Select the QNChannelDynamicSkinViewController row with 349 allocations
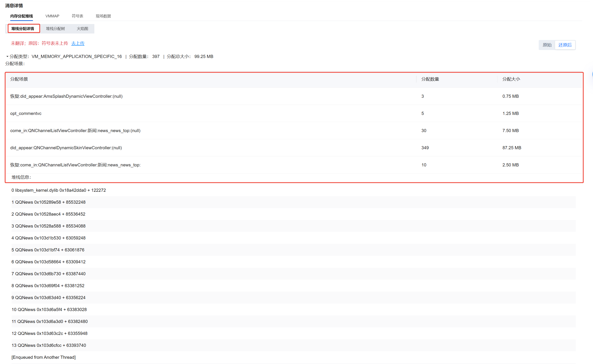The height and width of the screenshot is (364, 593). click(x=66, y=148)
